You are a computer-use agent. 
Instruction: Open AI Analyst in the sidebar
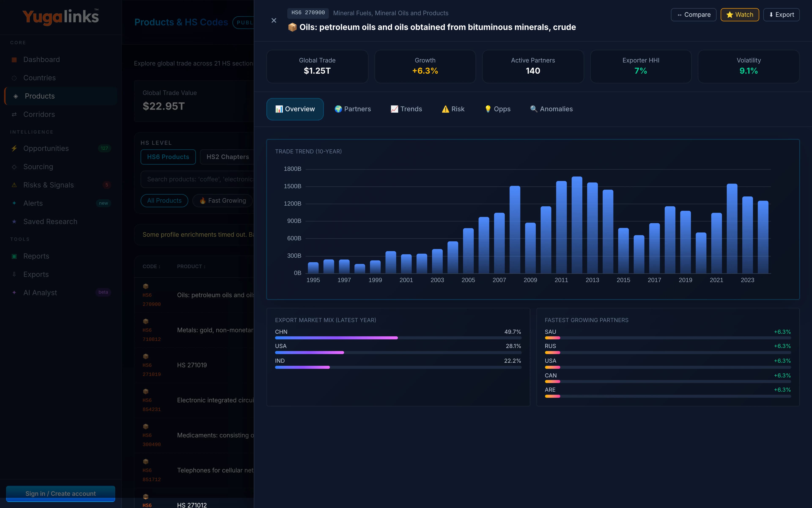coord(60,293)
